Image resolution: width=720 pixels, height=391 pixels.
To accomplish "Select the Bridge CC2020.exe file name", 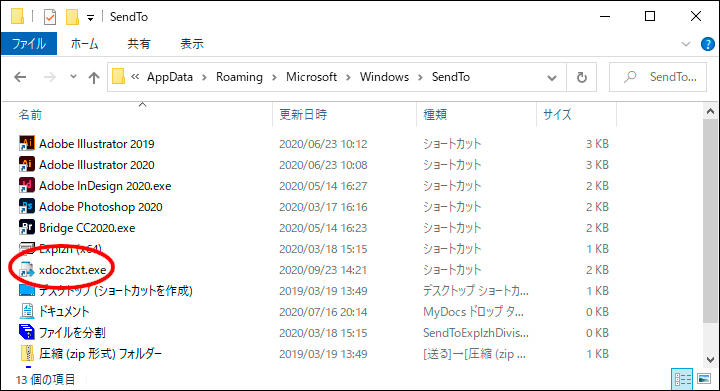I will tap(87, 228).
